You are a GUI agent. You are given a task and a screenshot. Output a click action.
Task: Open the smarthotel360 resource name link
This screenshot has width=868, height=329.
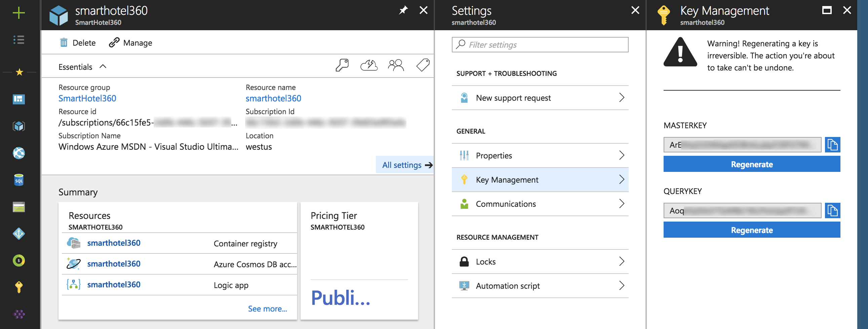point(273,98)
